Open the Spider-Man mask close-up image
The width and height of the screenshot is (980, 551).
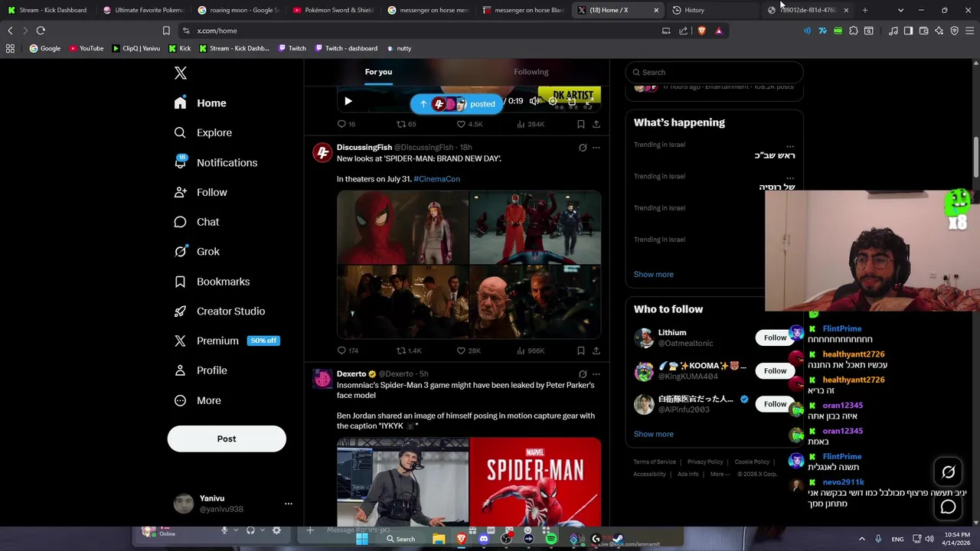(403, 227)
